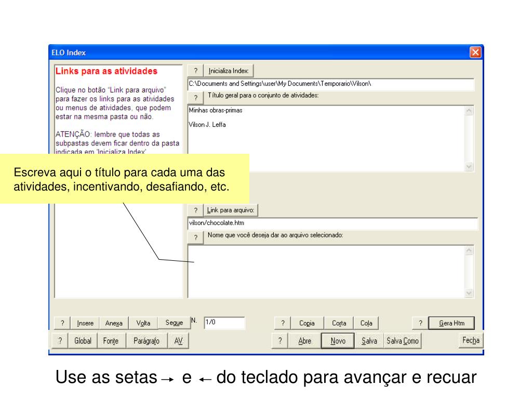The image size is (532, 399).
Task: Open help left of Gera Htm
Action: pyautogui.click(x=420, y=323)
